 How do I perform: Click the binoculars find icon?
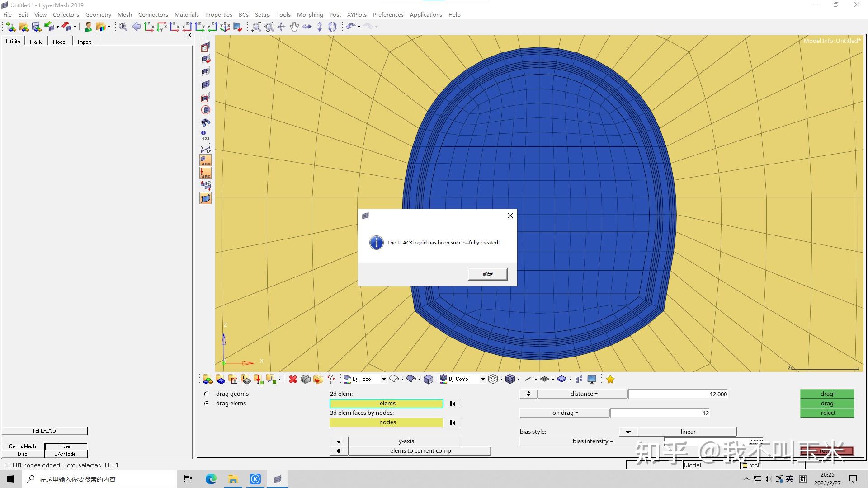206,122
